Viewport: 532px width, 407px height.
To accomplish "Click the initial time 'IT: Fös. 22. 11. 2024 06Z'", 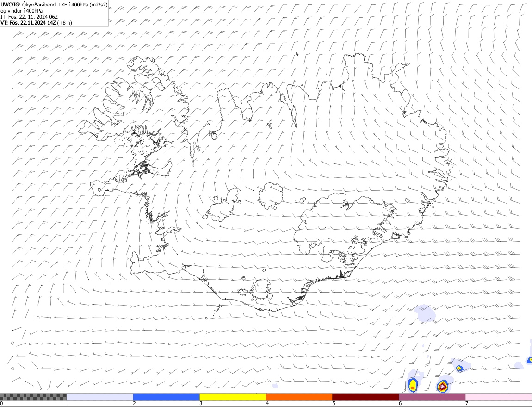I will pyautogui.click(x=29, y=17).
